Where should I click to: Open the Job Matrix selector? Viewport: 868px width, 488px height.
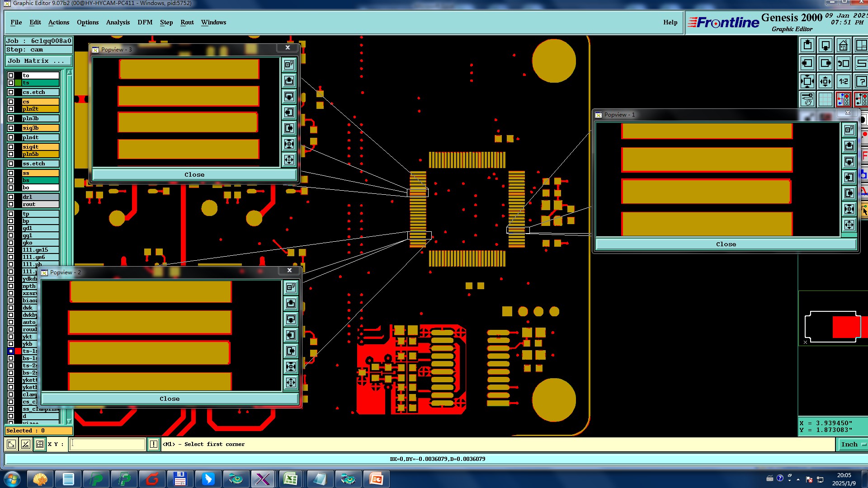point(38,61)
